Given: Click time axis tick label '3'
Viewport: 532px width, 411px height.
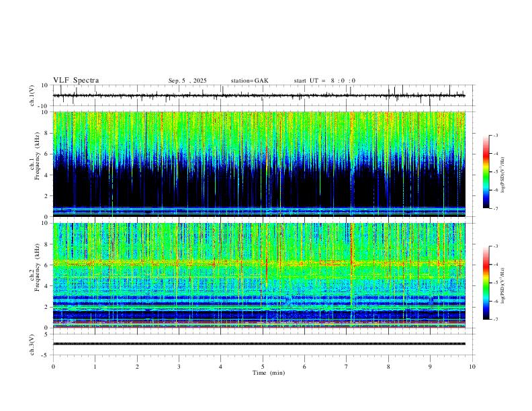Looking at the screenshot, I should point(179,367).
